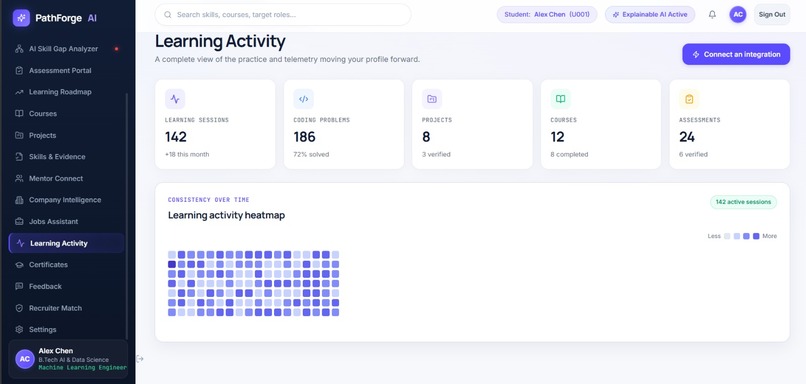This screenshot has height=384, width=806.
Task: Click the AC avatar in top bar
Action: pos(738,14)
